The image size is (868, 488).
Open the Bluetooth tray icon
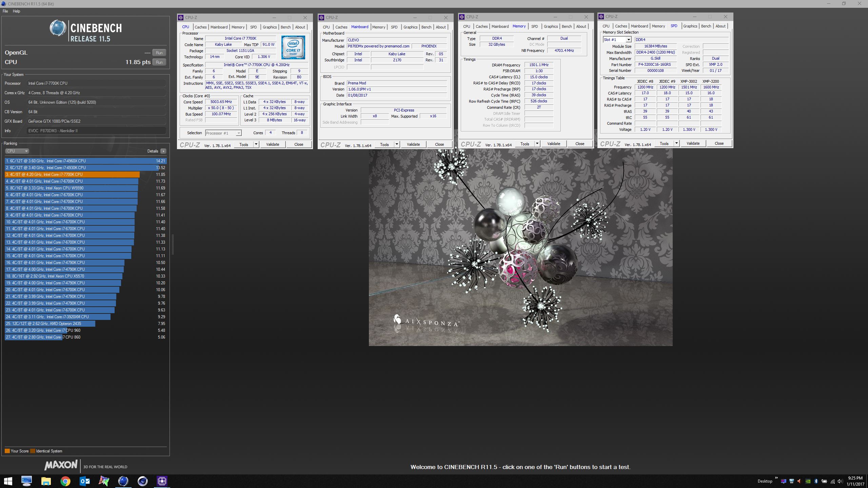816,481
